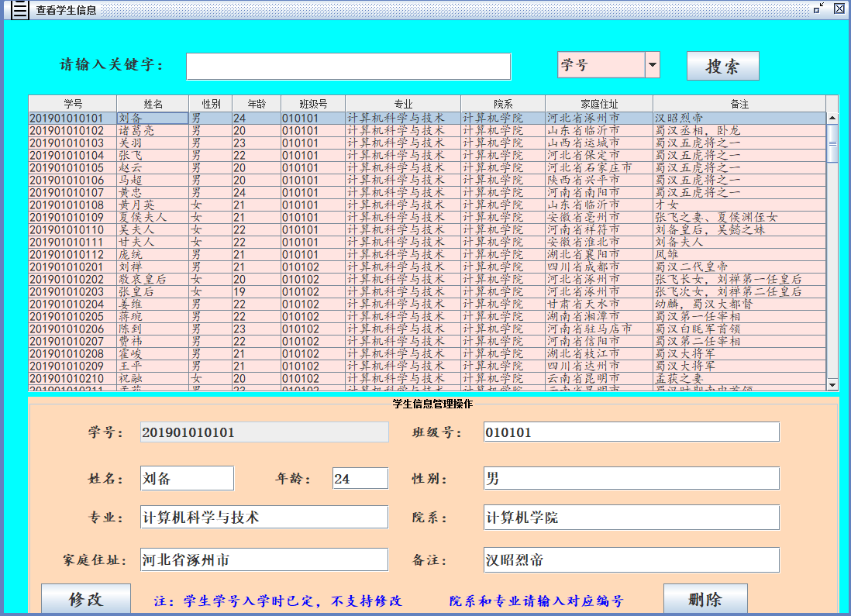Click the restore window icon

click(x=818, y=9)
